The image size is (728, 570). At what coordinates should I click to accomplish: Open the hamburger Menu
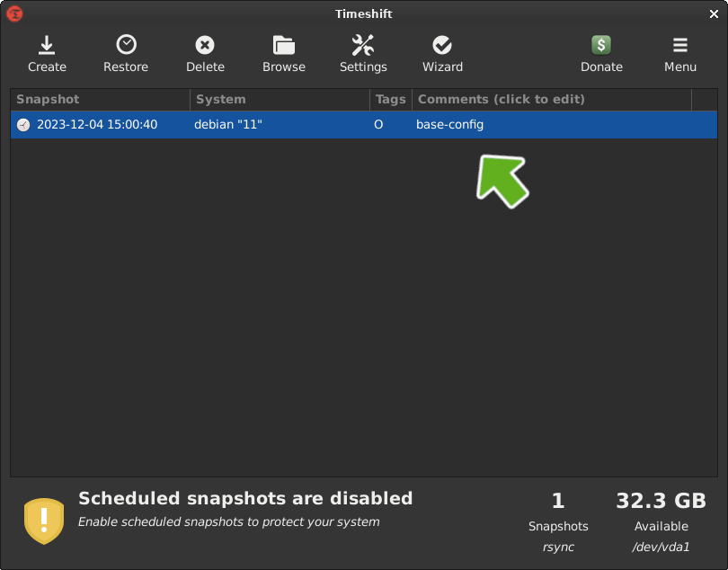[680, 45]
